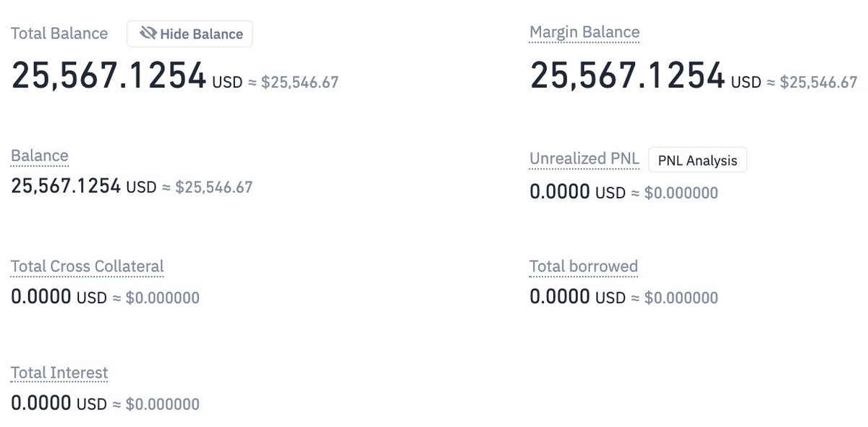
Task: Select the large Margin Balance amount 25,567.1254
Action: (x=628, y=76)
